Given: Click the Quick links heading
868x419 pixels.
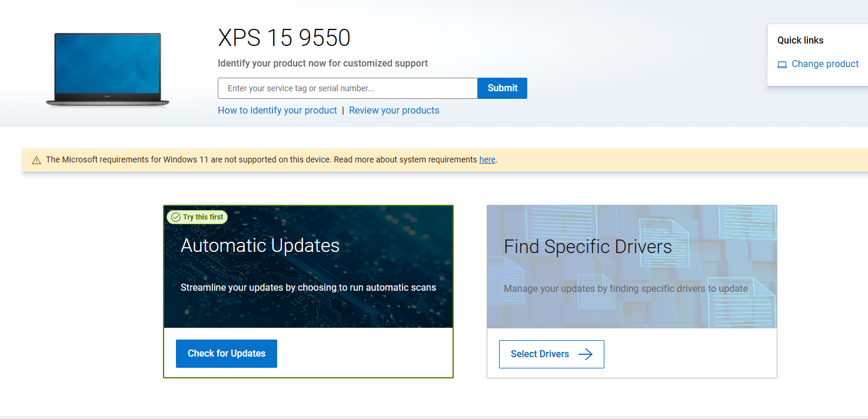Looking at the screenshot, I should pos(800,41).
